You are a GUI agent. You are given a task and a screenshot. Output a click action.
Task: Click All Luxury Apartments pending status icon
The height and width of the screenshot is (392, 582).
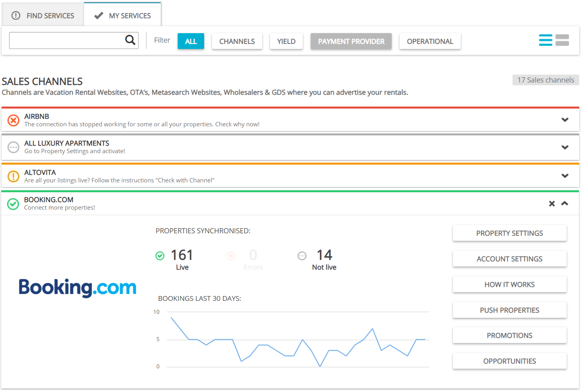click(13, 147)
